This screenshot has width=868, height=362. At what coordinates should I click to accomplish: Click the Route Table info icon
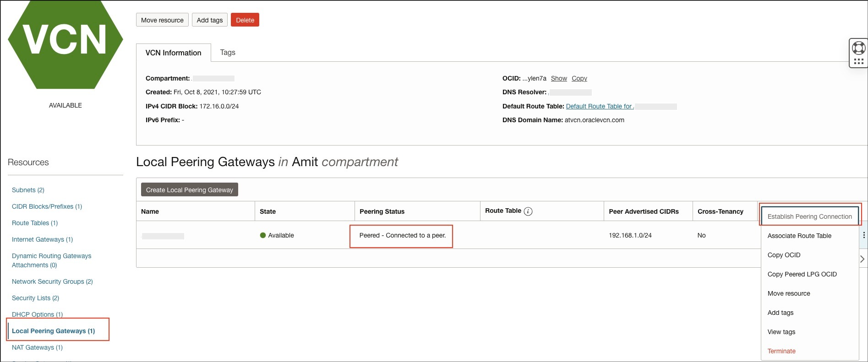[528, 211]
